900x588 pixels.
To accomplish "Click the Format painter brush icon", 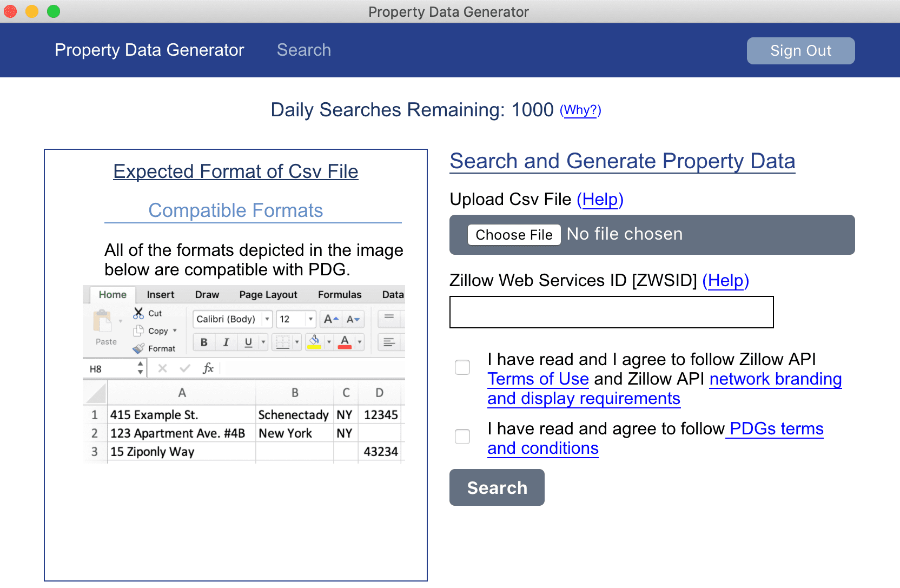I will [139, 348].
